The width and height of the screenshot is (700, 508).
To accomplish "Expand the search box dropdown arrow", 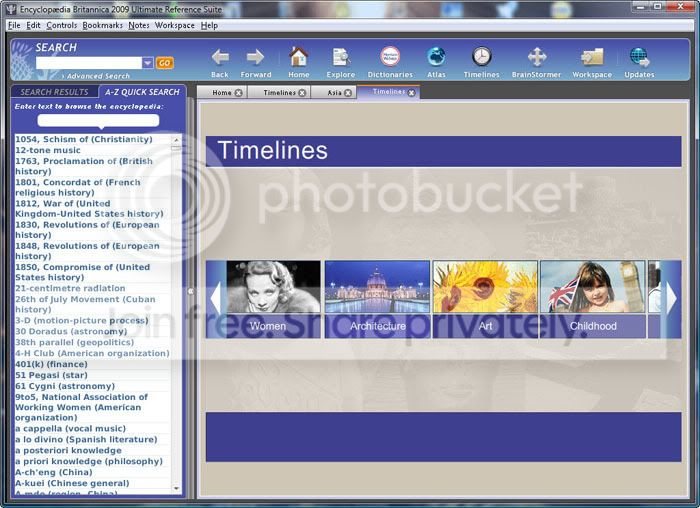I will pyautogui.click(x=148, y=63).
